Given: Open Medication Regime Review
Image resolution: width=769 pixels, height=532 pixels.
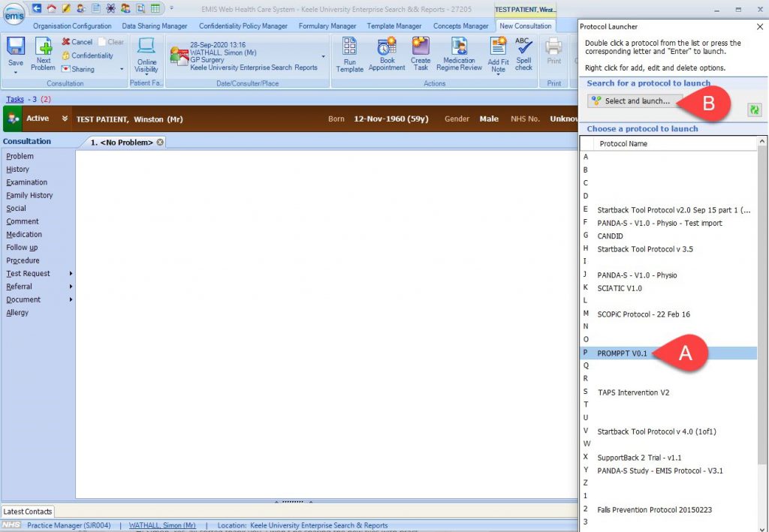Looking at the screenshot, I should pos(459,54).
